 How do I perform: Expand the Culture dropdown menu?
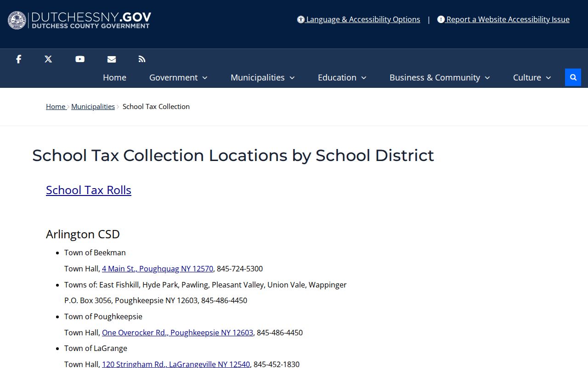(532, 77)
